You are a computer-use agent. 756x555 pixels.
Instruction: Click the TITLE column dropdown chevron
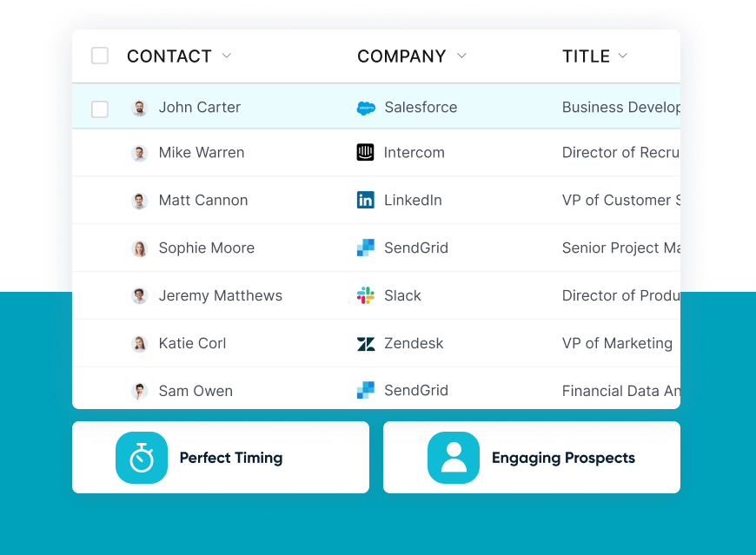tap(622, 56)
